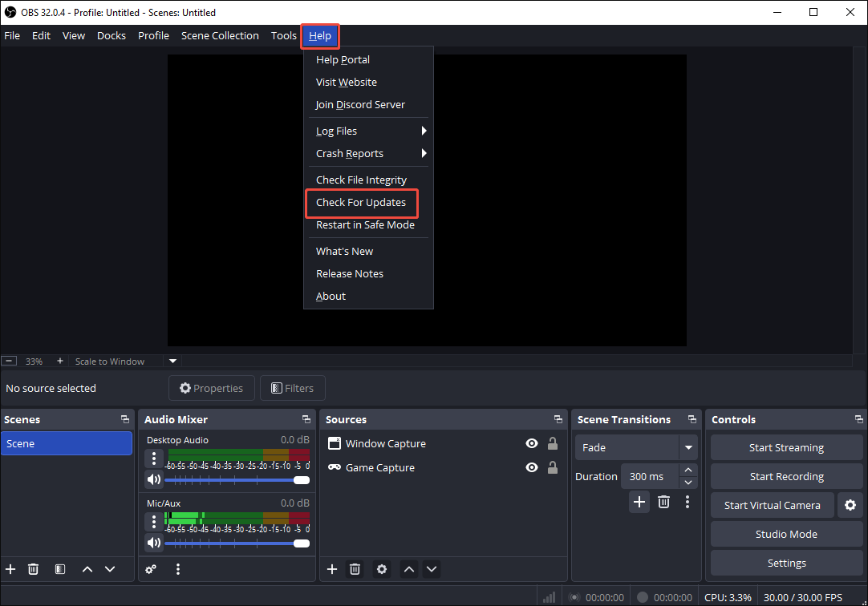
Task: Click the Start Streaming button
Action: (x=786, y=447)
